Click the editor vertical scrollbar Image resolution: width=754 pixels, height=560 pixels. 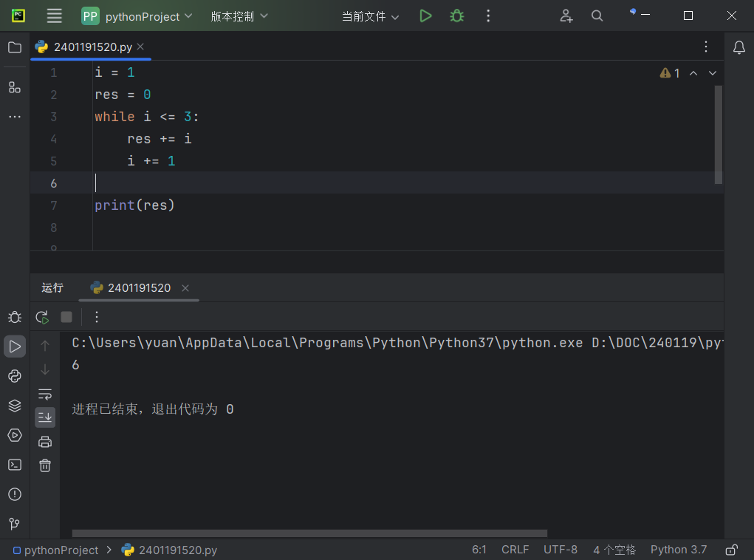point(719,134)
